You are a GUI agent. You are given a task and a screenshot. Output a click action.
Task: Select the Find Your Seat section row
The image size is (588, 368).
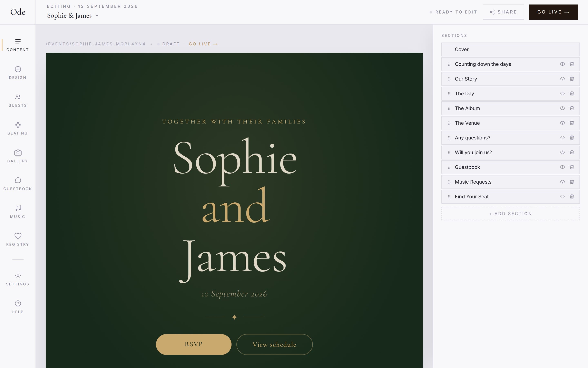pyautogui.click(x=510, y=197)
